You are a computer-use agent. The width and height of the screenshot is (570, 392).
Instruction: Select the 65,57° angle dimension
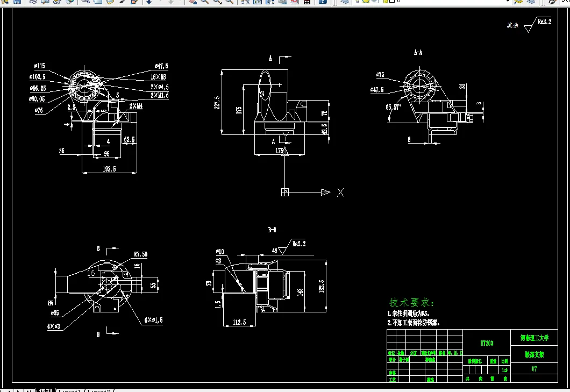[393, 107]
